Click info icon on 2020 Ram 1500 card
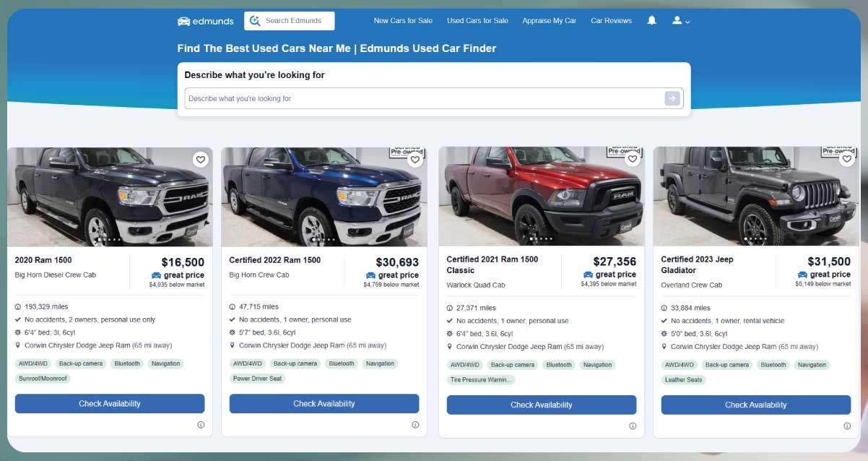The image size is (868, 461). pos(201,425)
